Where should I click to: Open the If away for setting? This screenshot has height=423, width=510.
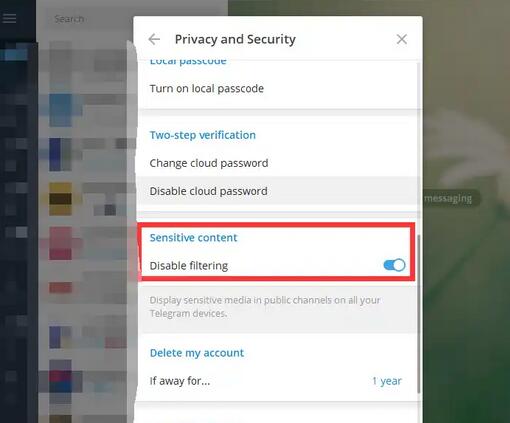click(x=277, y=381)
